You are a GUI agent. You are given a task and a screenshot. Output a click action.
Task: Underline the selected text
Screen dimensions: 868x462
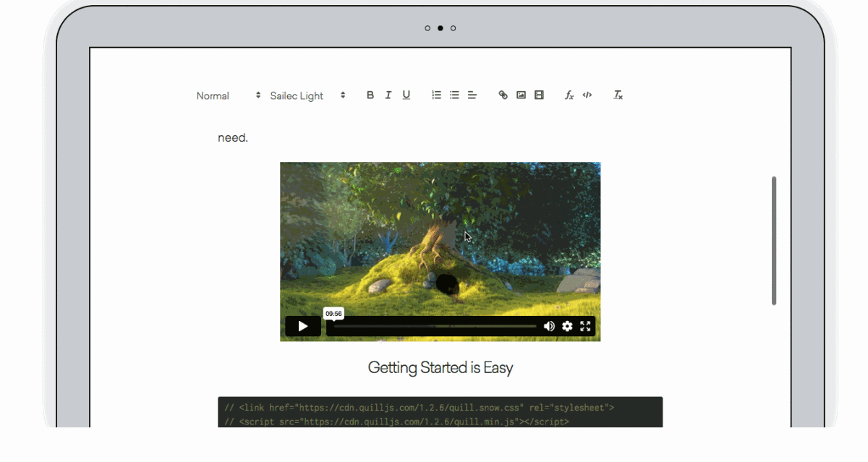pyautogui.click(x=407, y=95)
